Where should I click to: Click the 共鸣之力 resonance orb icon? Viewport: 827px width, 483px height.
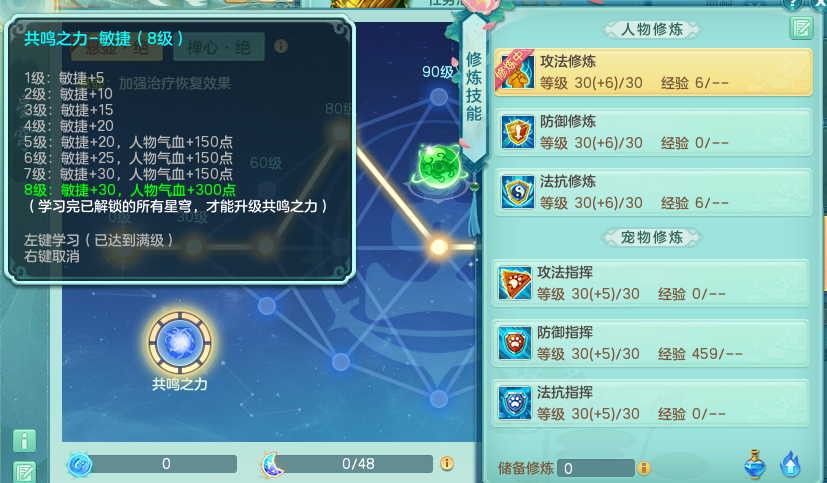point(180,343)
